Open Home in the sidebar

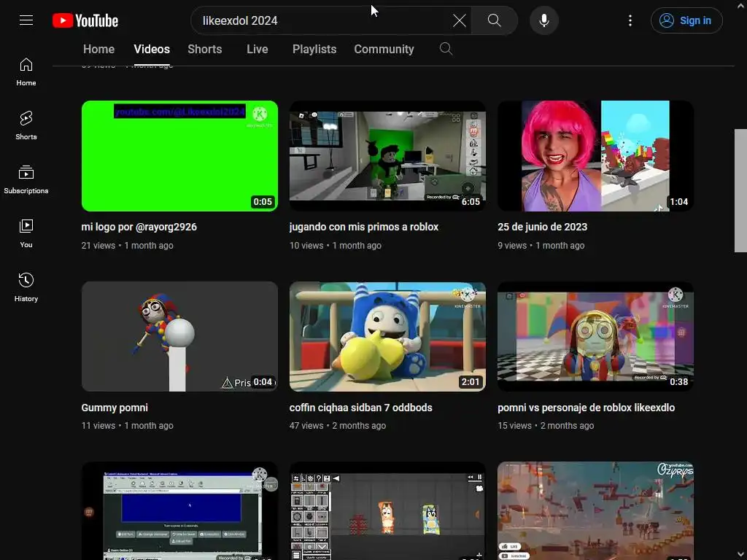pyautogui.click(x=26, y=72)
